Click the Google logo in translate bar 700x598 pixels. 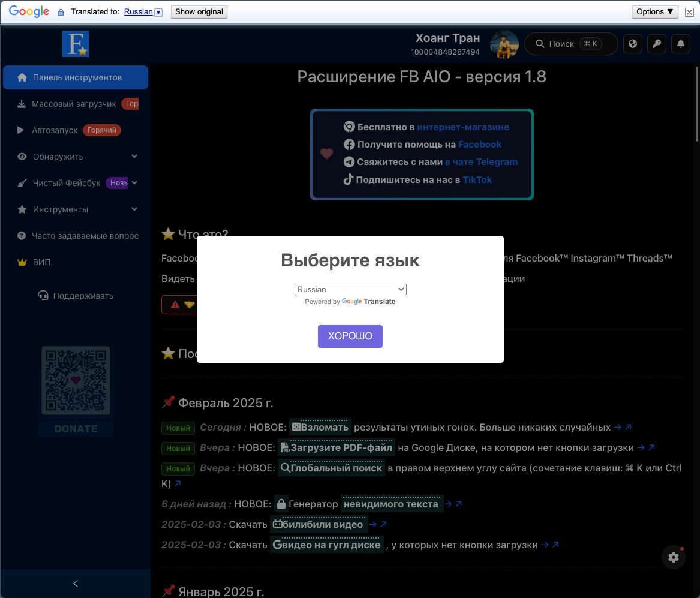tap(29, 11)
